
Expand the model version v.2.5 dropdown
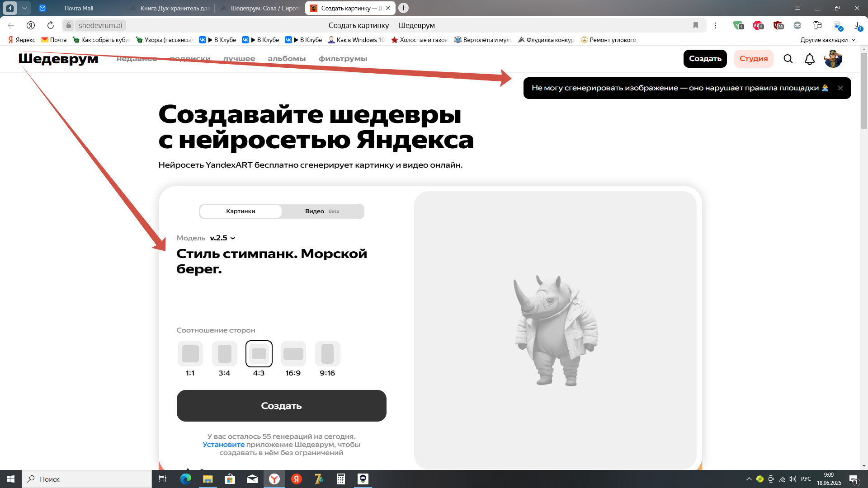click(222, 238)
